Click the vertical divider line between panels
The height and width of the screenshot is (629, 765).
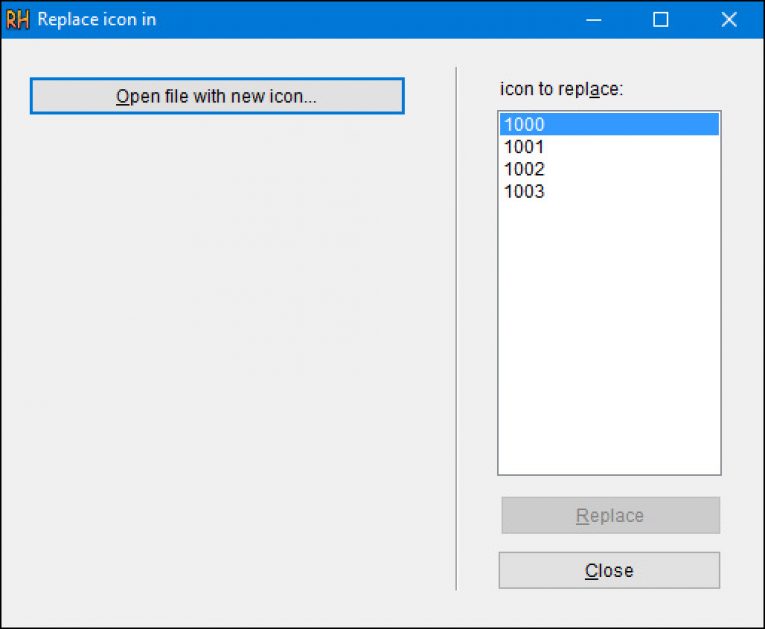pyautogui.click(x=456, y=328)
